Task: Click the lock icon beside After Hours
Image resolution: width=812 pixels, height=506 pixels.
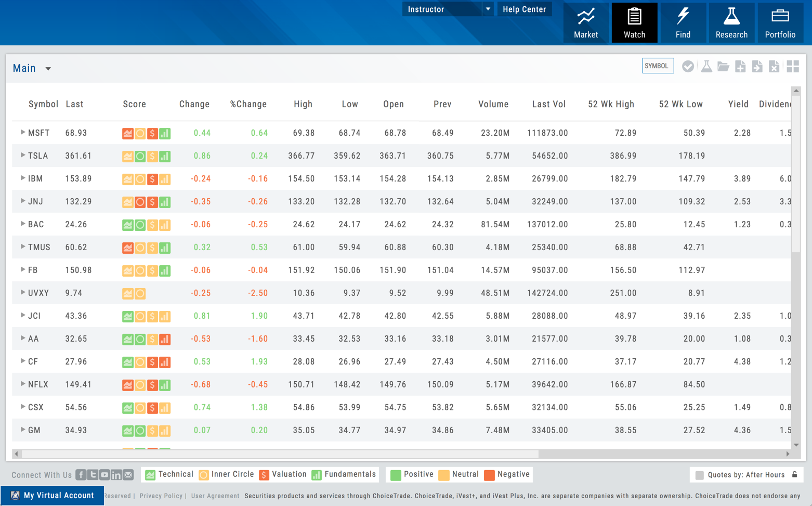Action: 794,474
